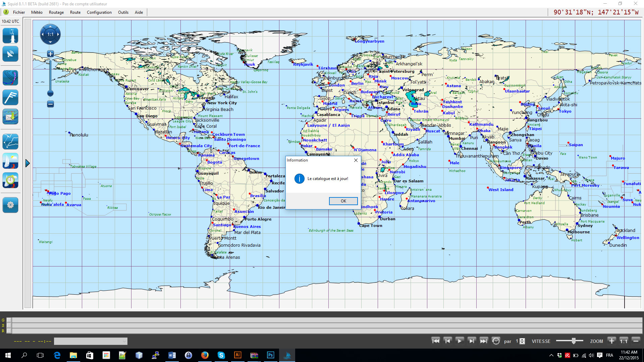Open the Configuration menu
The width and height of the screenshot is (644, 362).
coord(99,12)
